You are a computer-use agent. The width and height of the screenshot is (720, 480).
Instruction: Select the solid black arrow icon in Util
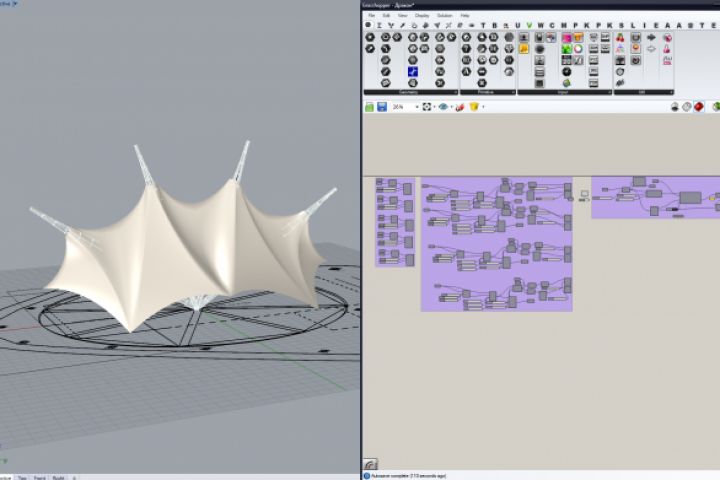coord(651,38)
